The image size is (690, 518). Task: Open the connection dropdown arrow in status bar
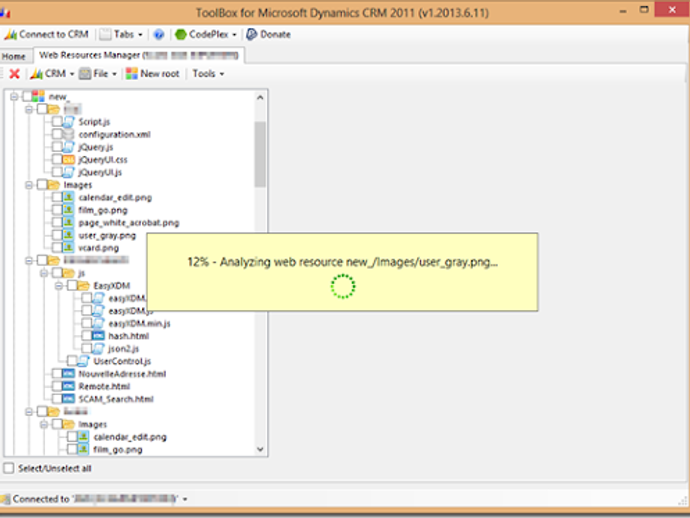pyautogui.click(x=185, y=499)
